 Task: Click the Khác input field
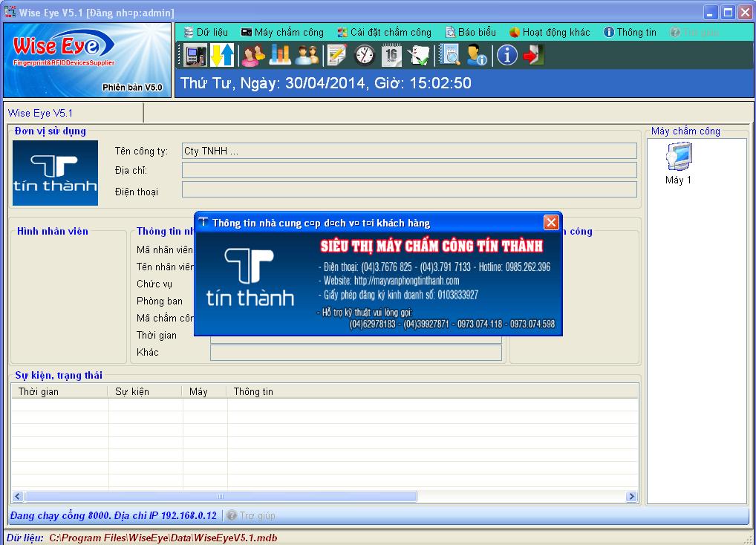[356, 352]
